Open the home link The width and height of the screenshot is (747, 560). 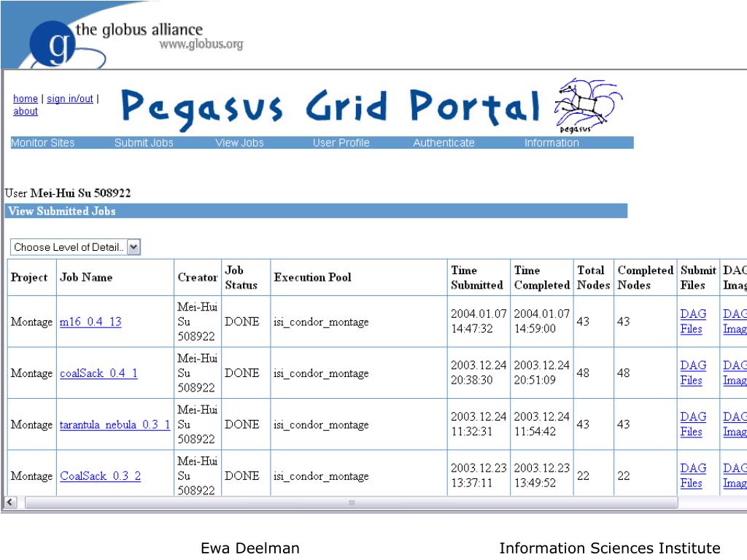point(26,98)
